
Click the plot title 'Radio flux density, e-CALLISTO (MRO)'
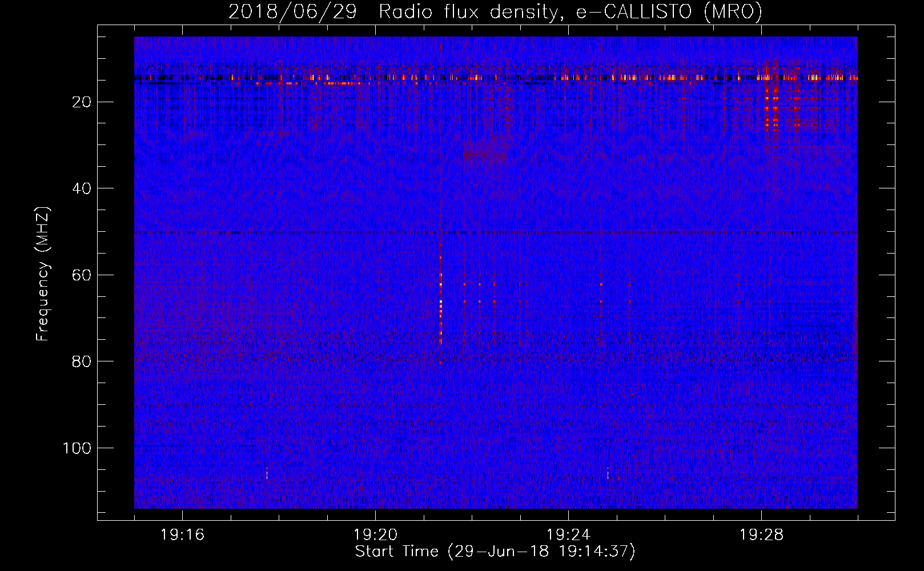570,11
